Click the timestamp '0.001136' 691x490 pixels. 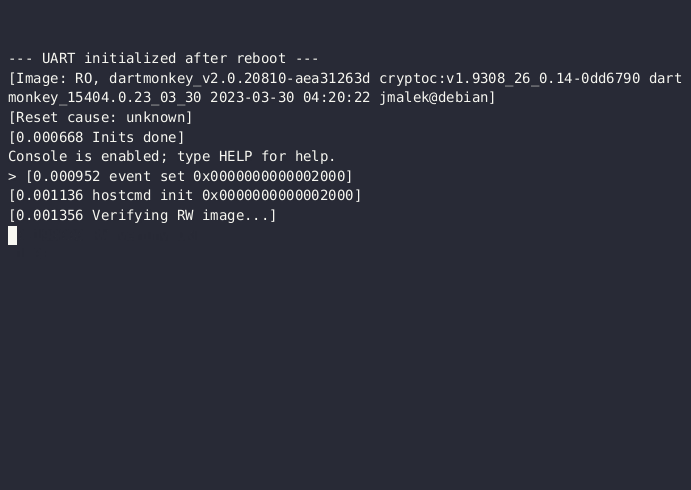click(x=50, y=195)
